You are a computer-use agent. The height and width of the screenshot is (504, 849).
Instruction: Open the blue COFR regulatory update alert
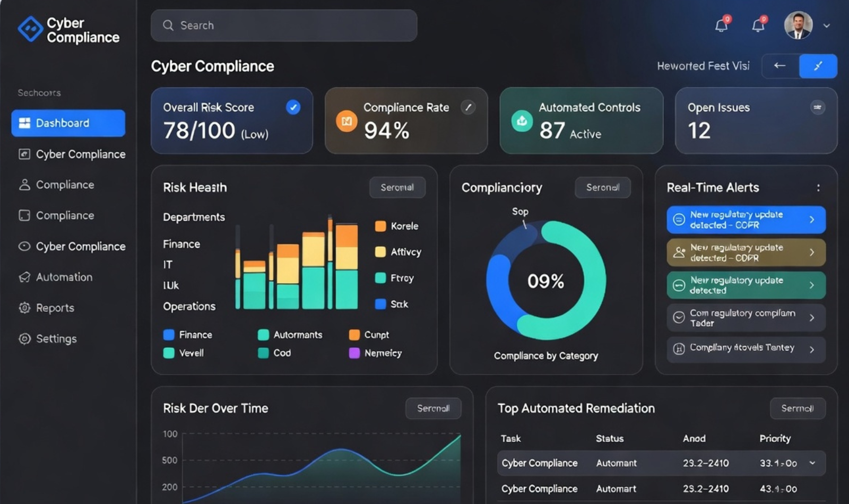(x=746, y=220)
